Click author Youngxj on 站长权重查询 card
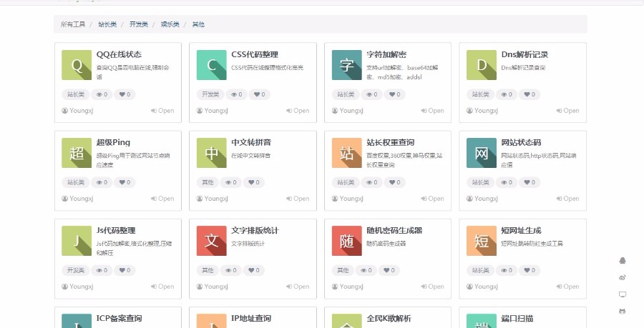 click(348, 199)
